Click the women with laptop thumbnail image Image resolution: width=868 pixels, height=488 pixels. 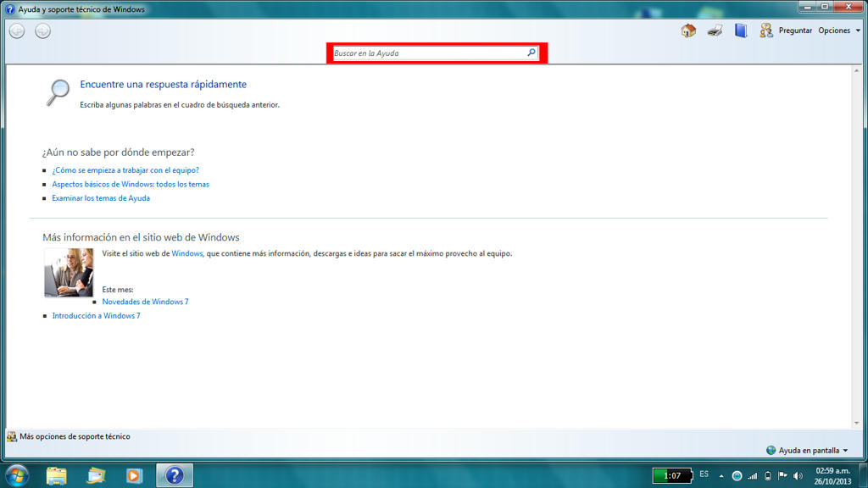tap(69, 272)
